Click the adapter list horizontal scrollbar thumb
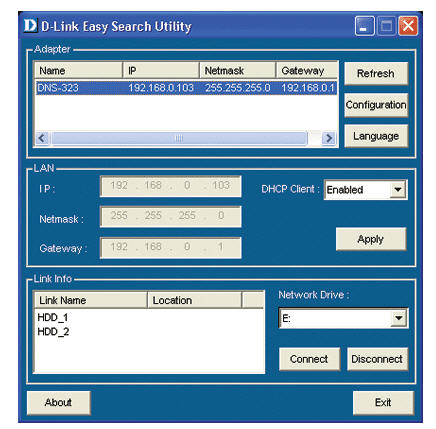 coord(179,138)
